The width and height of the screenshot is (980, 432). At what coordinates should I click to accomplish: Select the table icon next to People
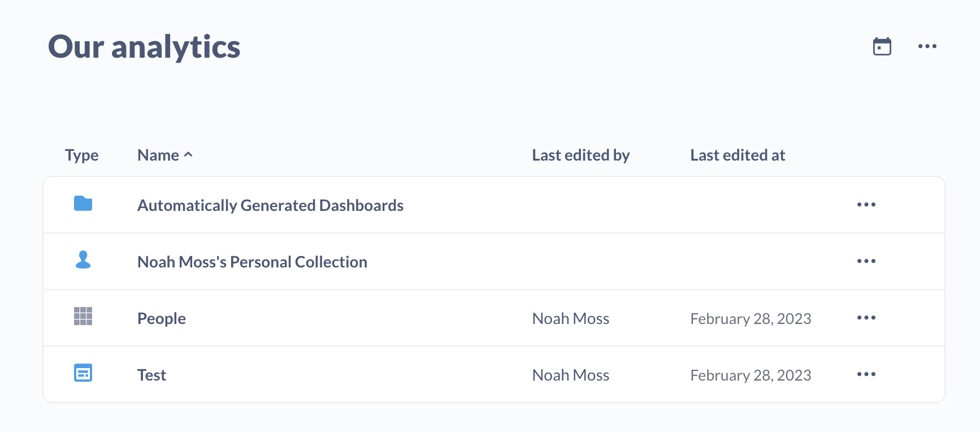83,317
